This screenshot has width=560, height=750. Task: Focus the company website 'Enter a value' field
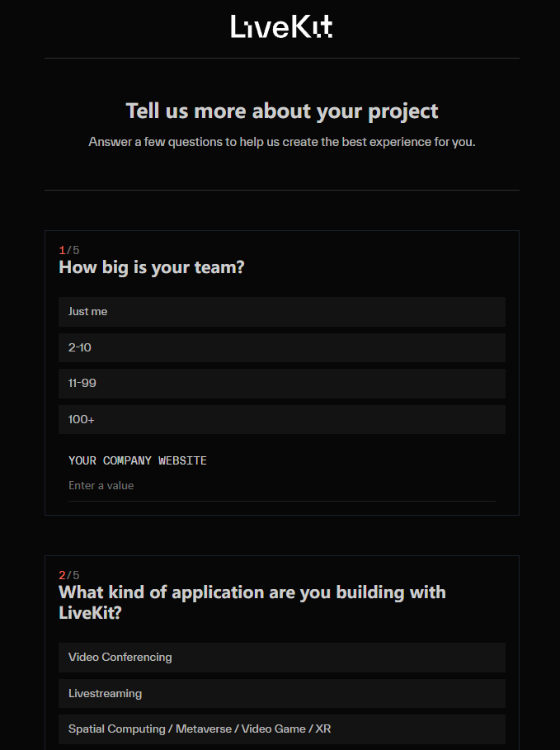coord(282,485)
